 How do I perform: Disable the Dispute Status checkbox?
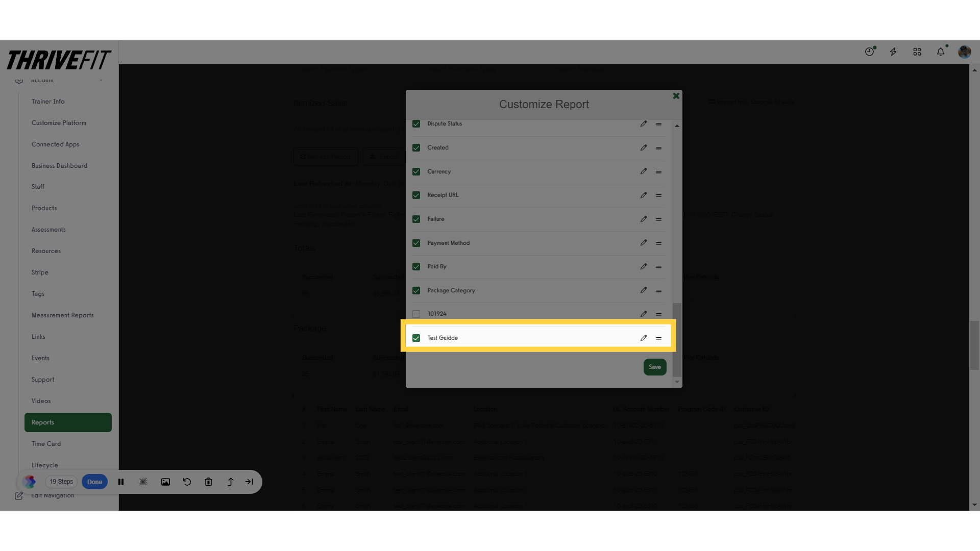point(416,124)
